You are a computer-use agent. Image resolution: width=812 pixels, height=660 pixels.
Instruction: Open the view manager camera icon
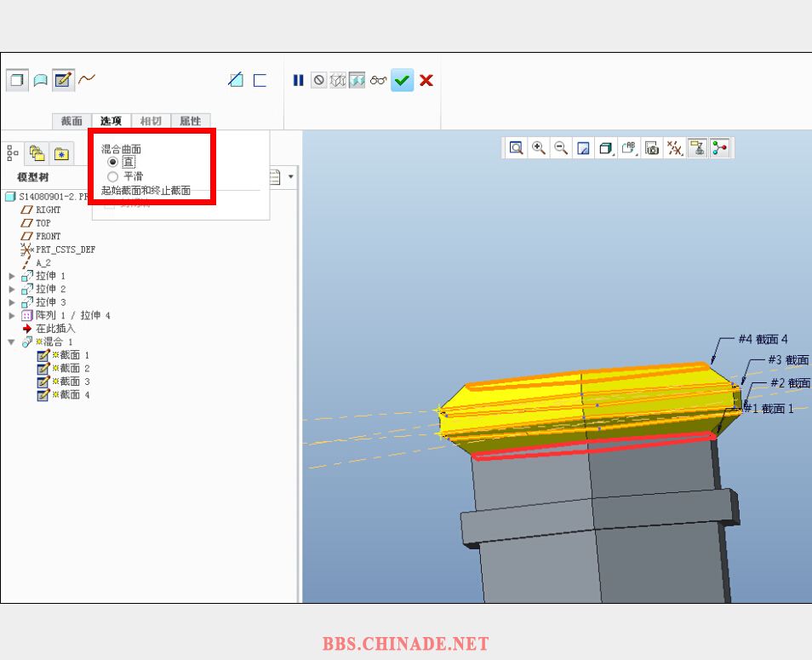(652, 148)
